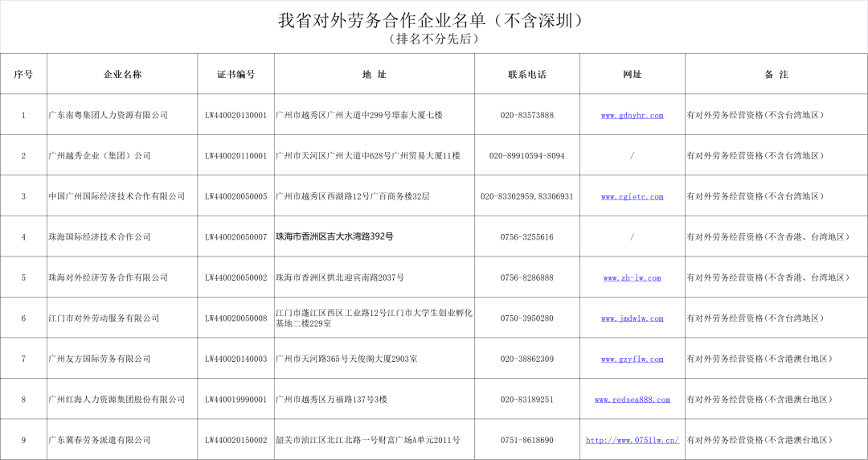
Task: Click phone number 020-83189251
Action: click(x=527, y=399)
